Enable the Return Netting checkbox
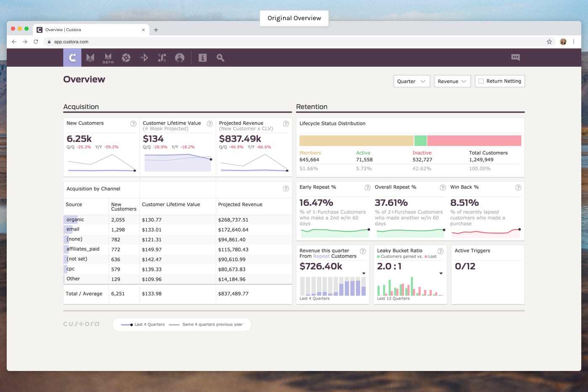Screen dimensions: 588x392 (481, 81)
